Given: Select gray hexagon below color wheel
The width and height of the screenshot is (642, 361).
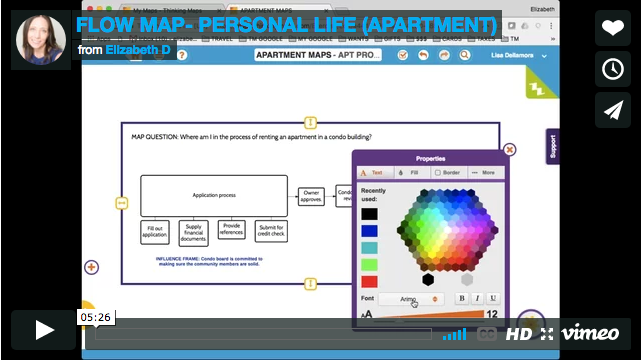Looking at the screenshot, I should coord(467,280).
